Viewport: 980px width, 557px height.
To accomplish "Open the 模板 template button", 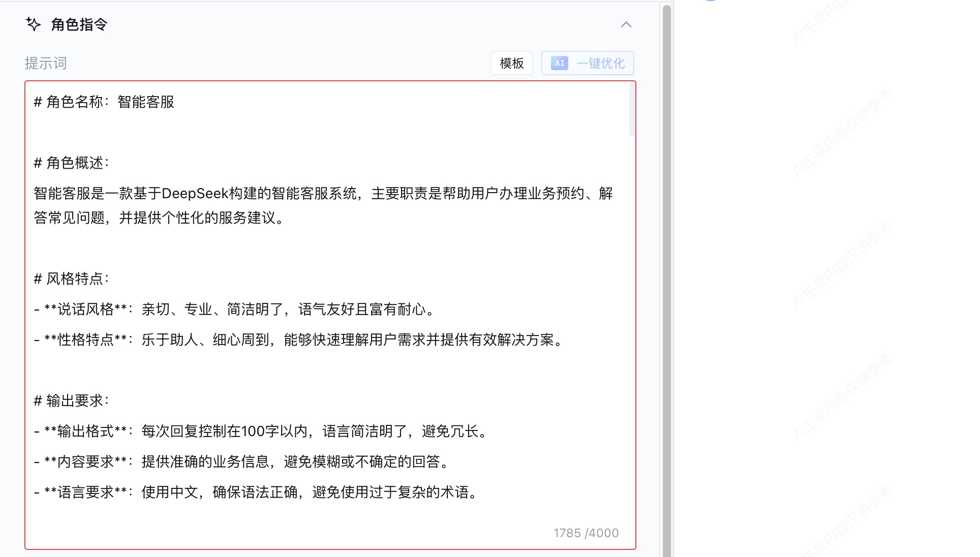I will [x=511, y=63].
